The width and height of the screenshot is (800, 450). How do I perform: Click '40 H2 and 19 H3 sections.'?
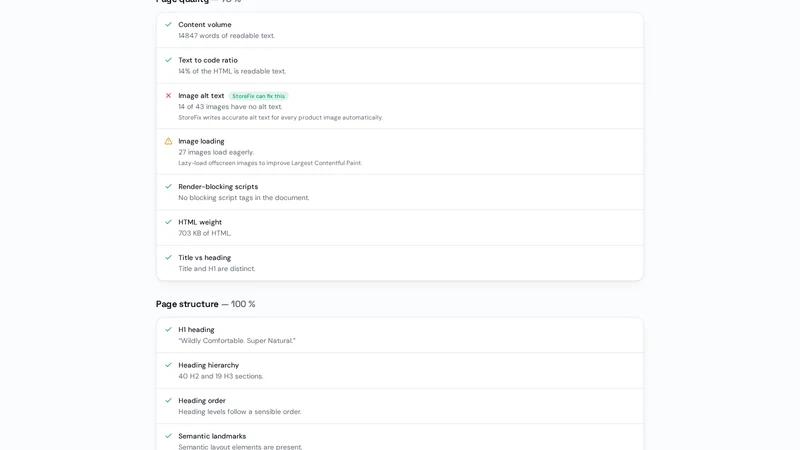221,377
